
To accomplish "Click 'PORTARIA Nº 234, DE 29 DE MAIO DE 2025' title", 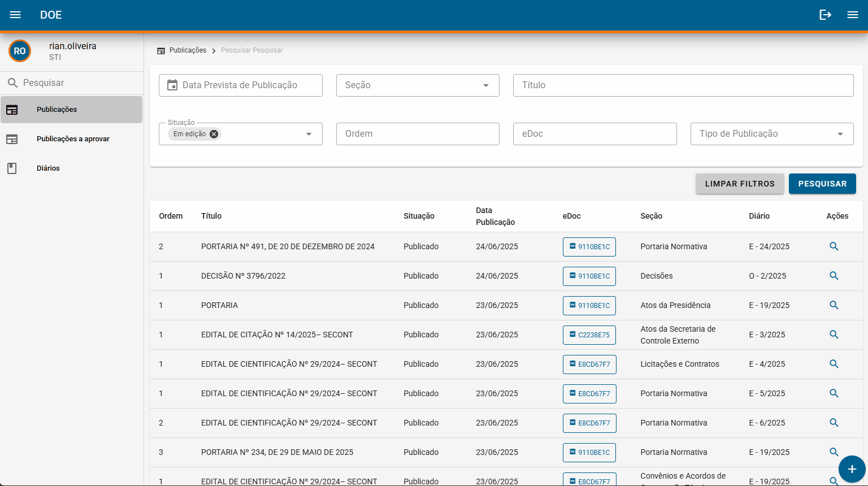I will point(277,452).
